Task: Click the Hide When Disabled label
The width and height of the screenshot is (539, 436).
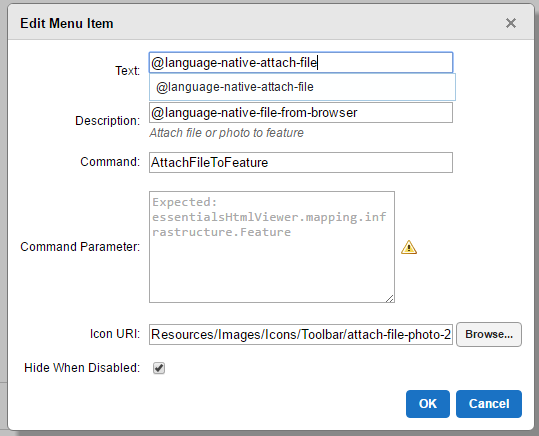Action: tap(82, 368)
